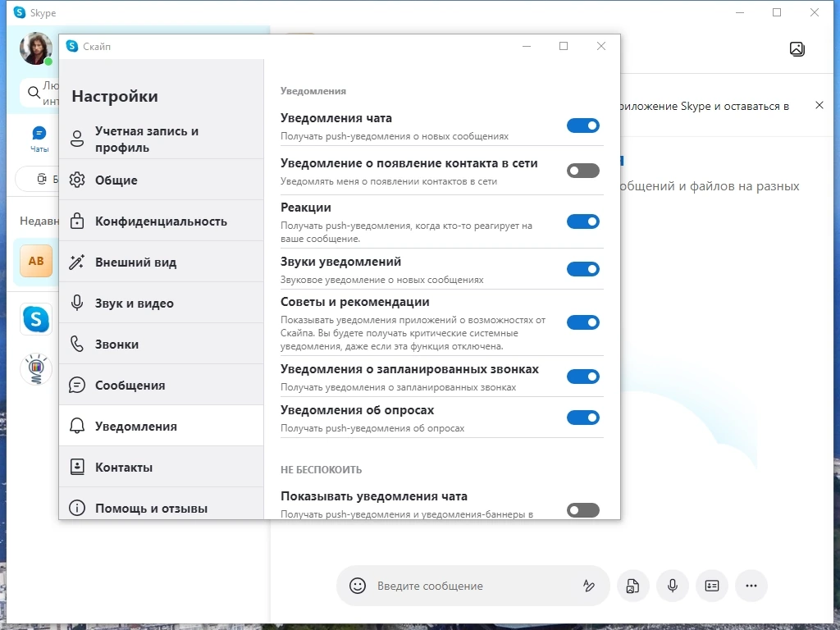Click the person icon next to Учетная запись

coord(77,139)
